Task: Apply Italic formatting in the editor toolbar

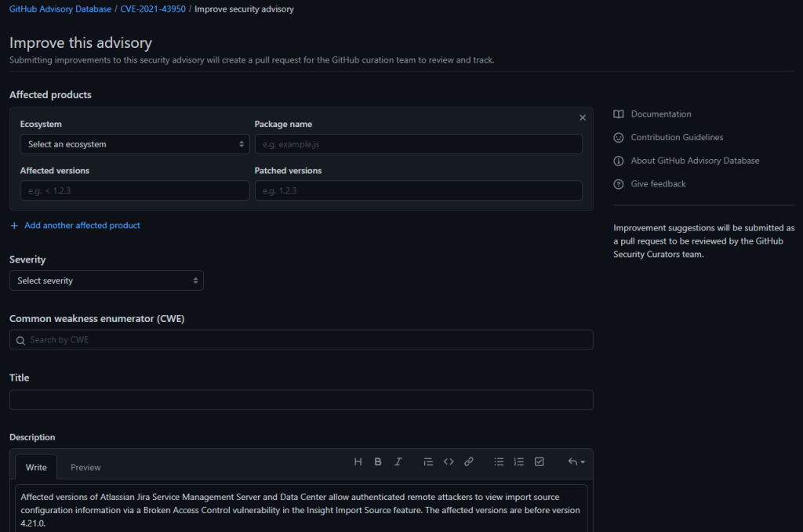Action: pos(398,461)
